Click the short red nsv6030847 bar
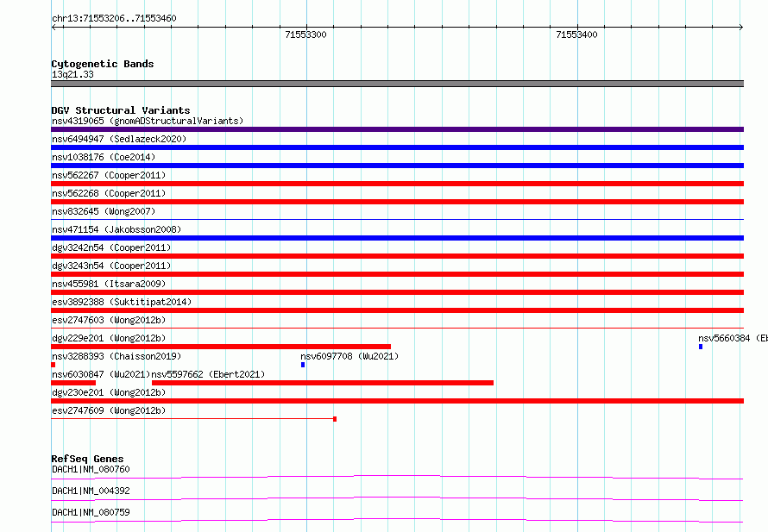This screenshot has width=768, height=532. [73, 383]
